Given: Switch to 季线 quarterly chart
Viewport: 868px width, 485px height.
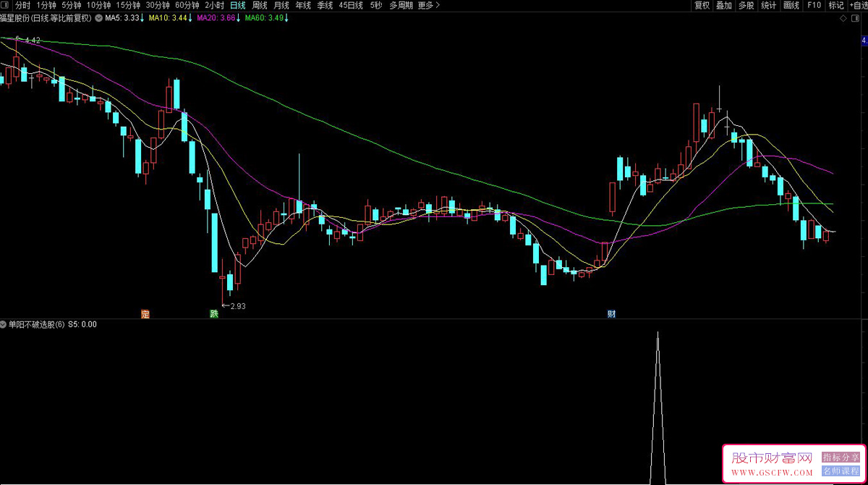Looking at the screenshot, I should (x=325, y=5).
